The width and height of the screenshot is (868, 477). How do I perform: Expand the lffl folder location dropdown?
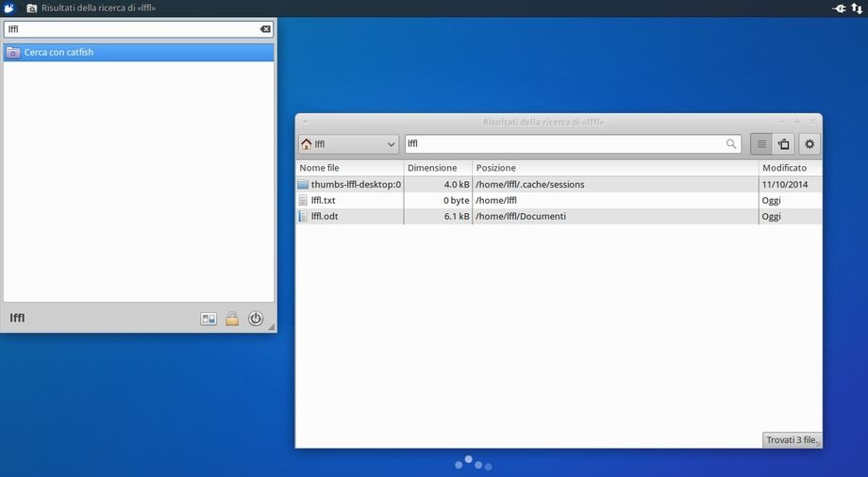pos(348,144)
